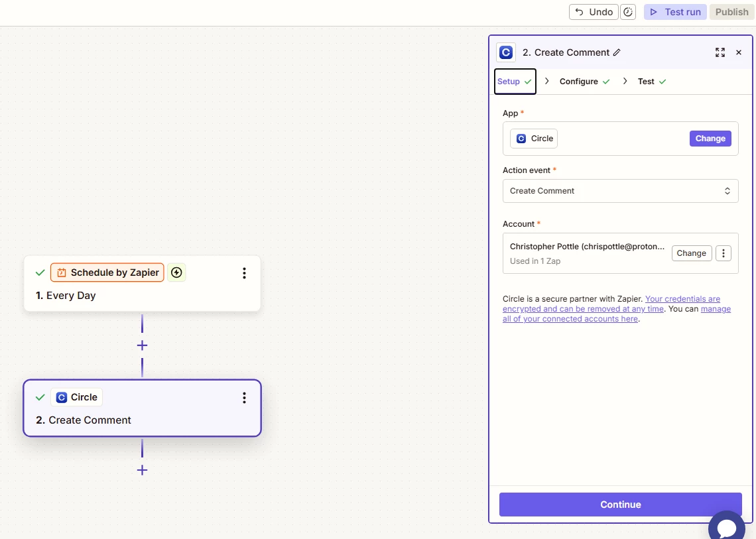Click the Christopher Pottle account name
This screenshot has width=756, height=539.
tap(588, 247)
